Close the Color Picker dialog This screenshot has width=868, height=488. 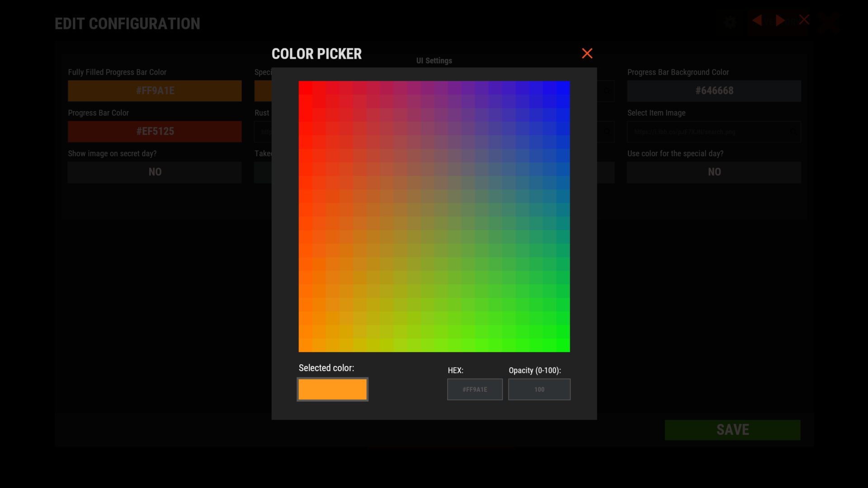[587, 53]
